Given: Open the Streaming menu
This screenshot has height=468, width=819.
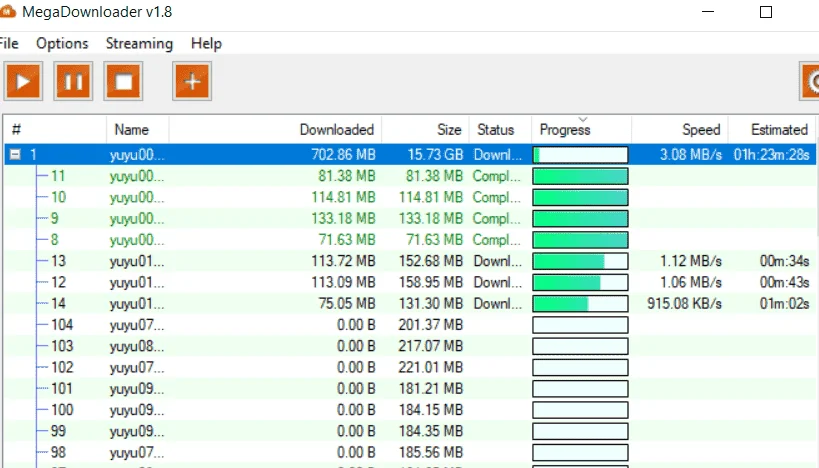Looking at the screenshot, I should point(139,43).
